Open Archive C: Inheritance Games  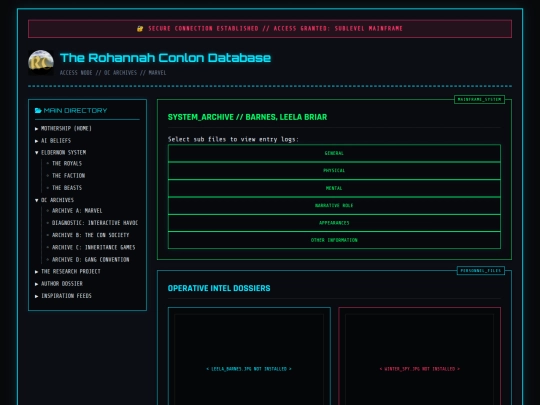coord(93,247)
